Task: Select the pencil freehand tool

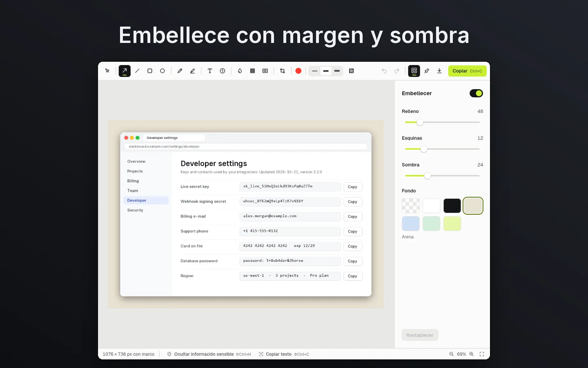Action: 180,71
